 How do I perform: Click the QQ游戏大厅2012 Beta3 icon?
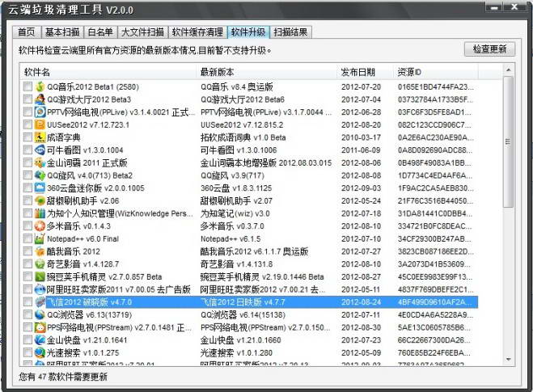(x=40, y=99)
